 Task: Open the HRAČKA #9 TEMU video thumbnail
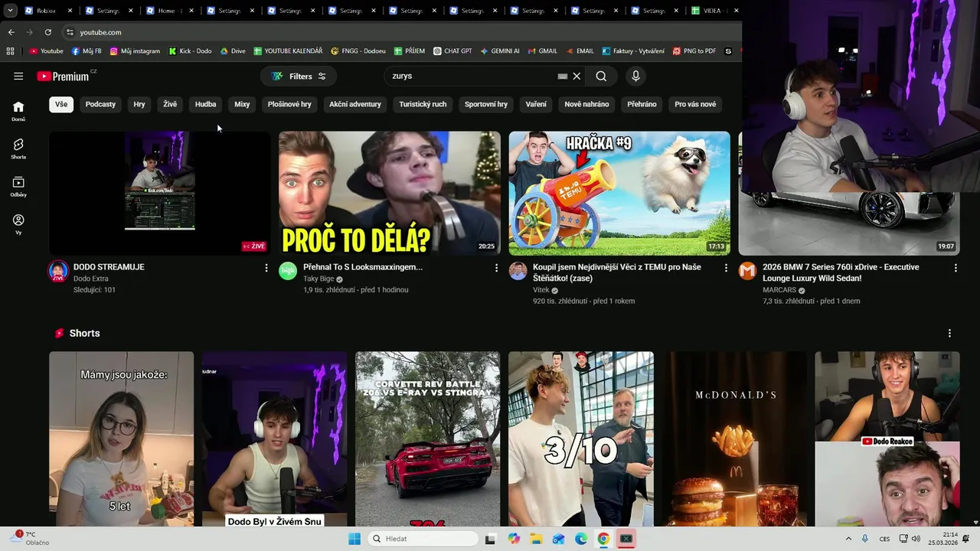pos(619,193)
